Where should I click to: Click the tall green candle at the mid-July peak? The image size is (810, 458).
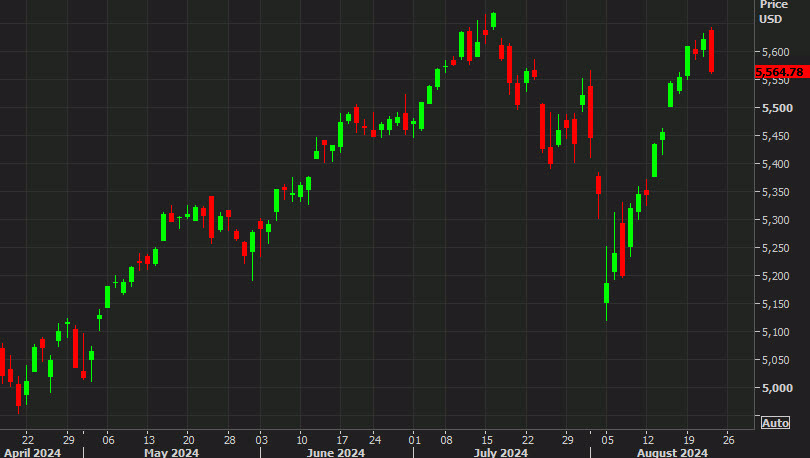[x=493, y=20]
